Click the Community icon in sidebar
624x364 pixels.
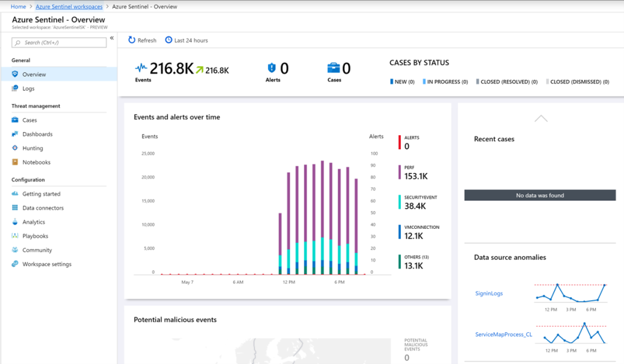point(15,250)
